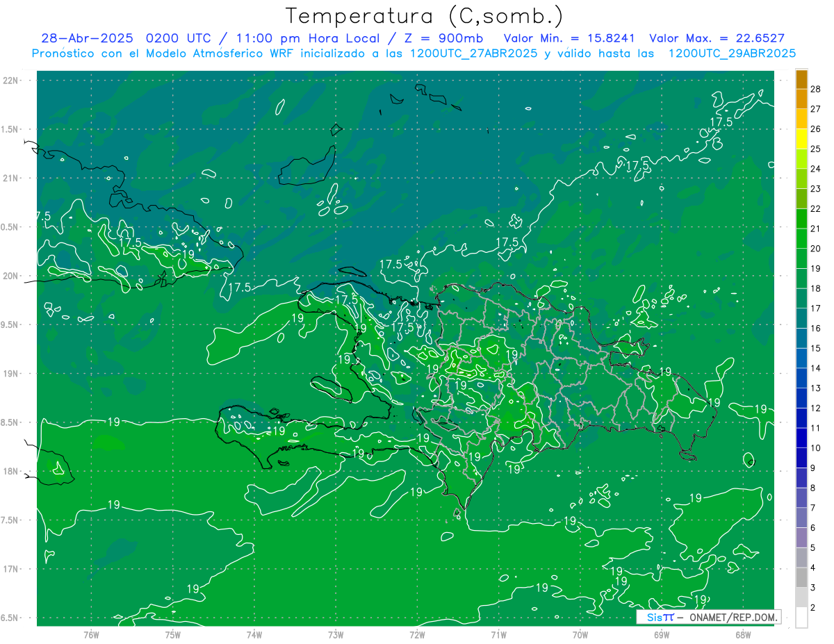Viewport: 834px width, 644px height.
Task: Select the '28-Abr-2025' date text
Action: point(89,38)
